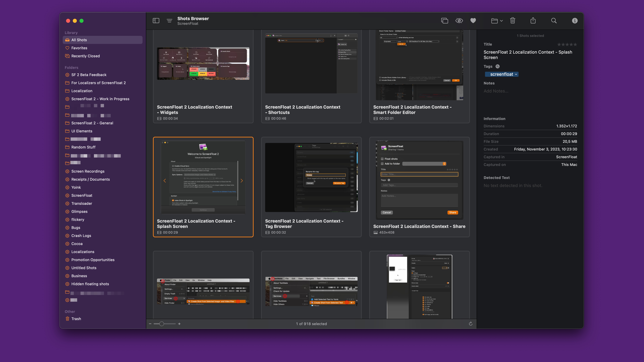The height and width of the screenshot is (362, 644).
Task: Open the Trash in the sidebar
Action: point(76,319)
